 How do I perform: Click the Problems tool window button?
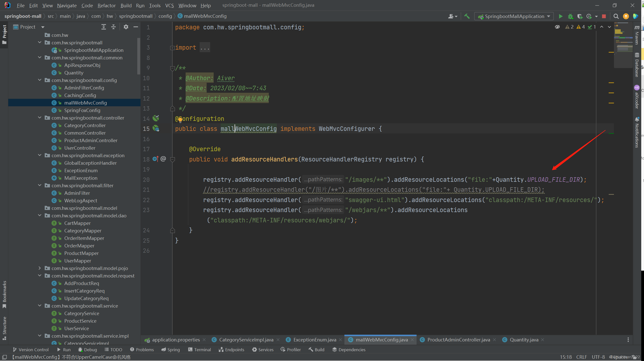pos(142,349)
